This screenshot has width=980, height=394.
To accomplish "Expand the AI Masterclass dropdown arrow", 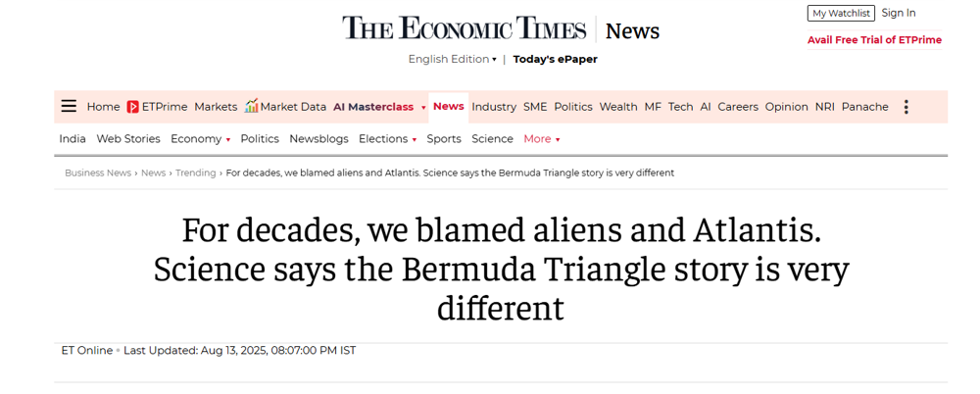I will 423,108.
